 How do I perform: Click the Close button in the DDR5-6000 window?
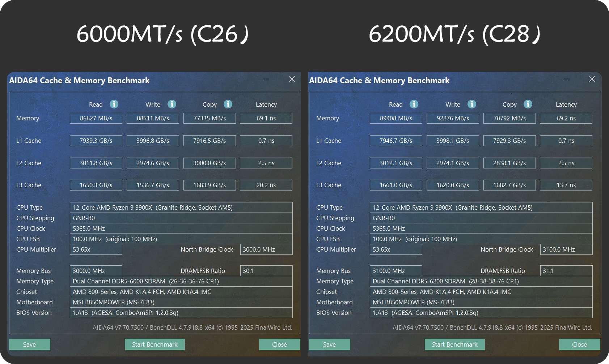point(280,344)
